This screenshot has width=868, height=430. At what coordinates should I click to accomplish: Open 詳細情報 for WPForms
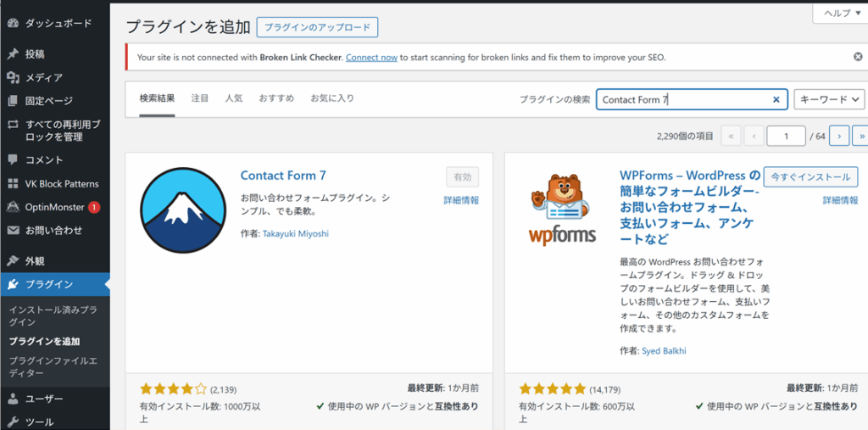point(840,201)
